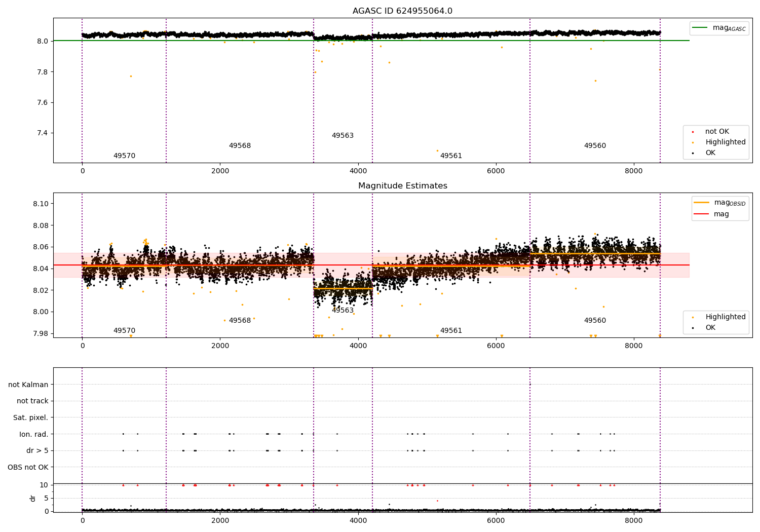Click obsid label 49563 in Magnitude Estimates plot
The width and height of the screenshot is (760, 532).
pos(343,311)
